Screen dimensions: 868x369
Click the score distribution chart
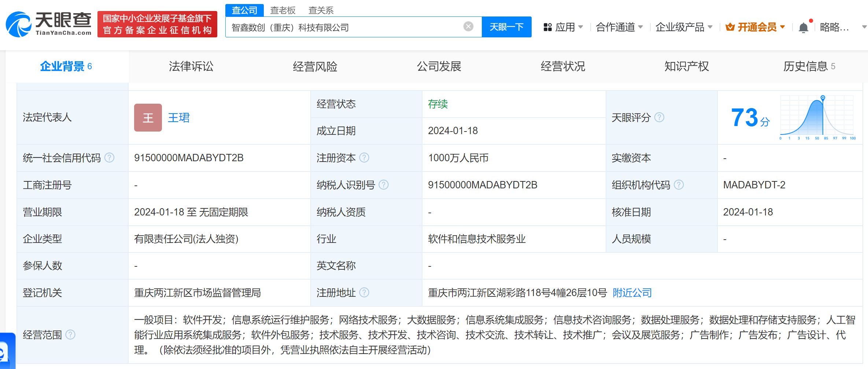pyautogui.click(x=818, y=117)
